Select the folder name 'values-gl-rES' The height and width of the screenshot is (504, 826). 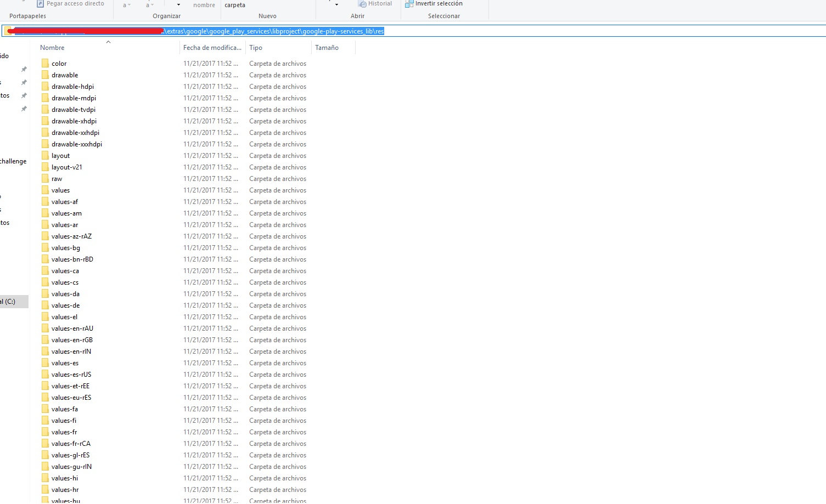pos(70,455)
